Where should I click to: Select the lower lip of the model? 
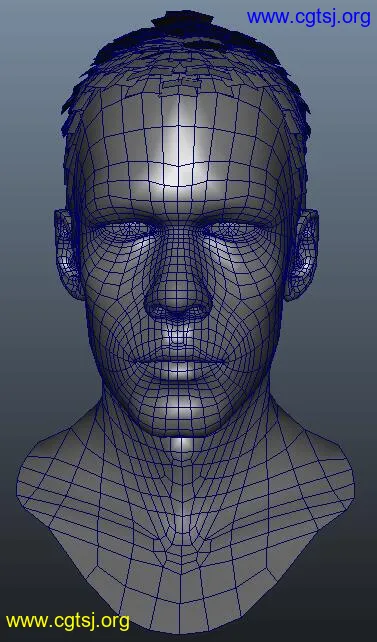pyautogui.click(x=179, y=372)
